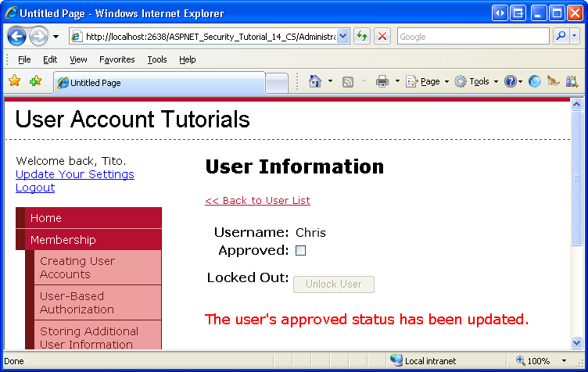Go to Home in the sidebar menu

89,218
